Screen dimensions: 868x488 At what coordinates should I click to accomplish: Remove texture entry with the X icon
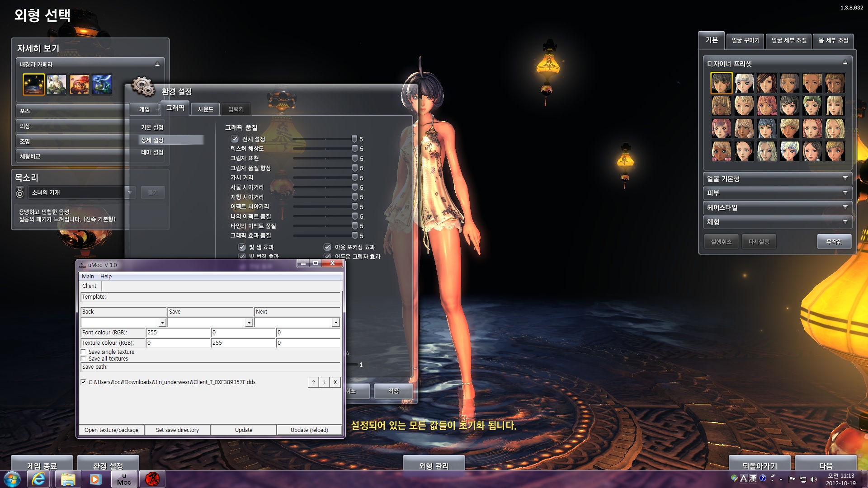[335, 382]
